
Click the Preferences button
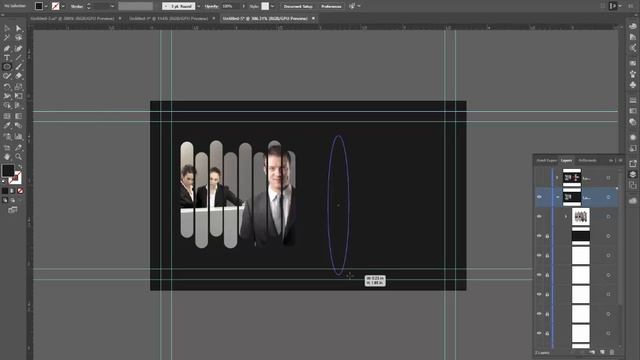tap(331, 6)
